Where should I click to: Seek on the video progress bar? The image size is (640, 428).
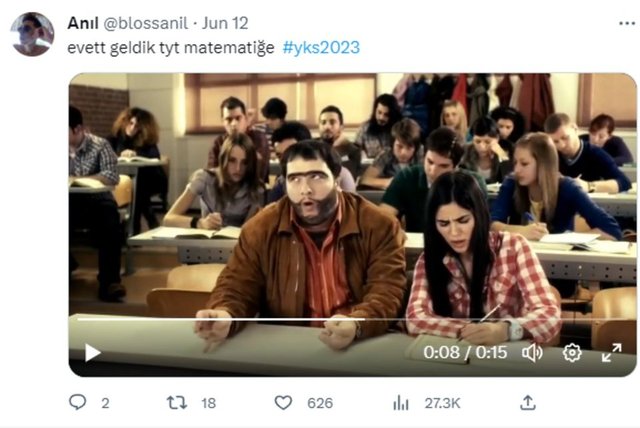tap(352, 319)
